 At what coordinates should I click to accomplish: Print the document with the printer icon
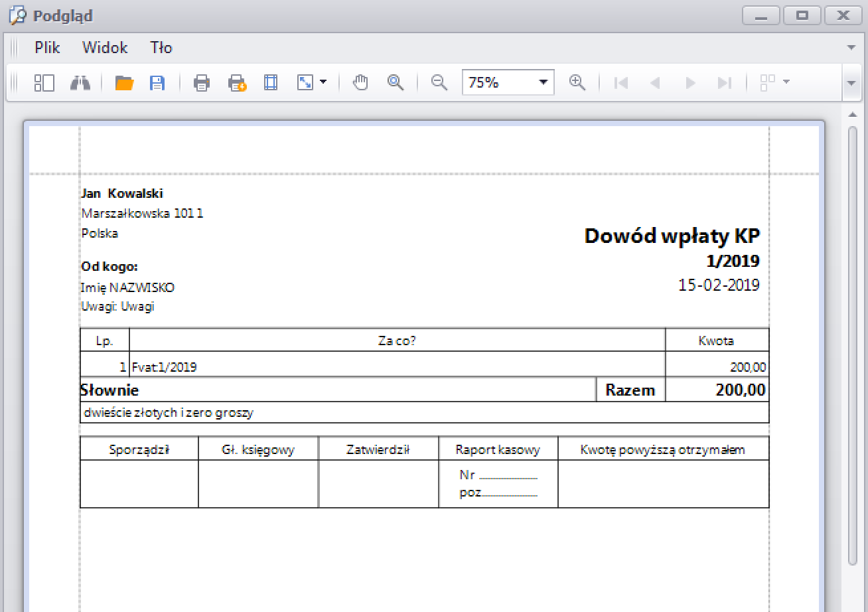(202, 83)
